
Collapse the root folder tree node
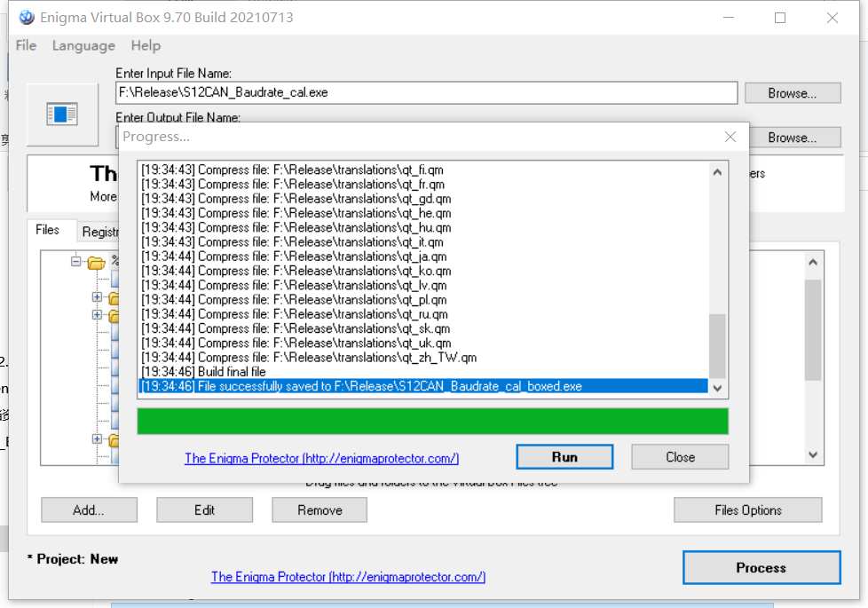tap(75, 261)
